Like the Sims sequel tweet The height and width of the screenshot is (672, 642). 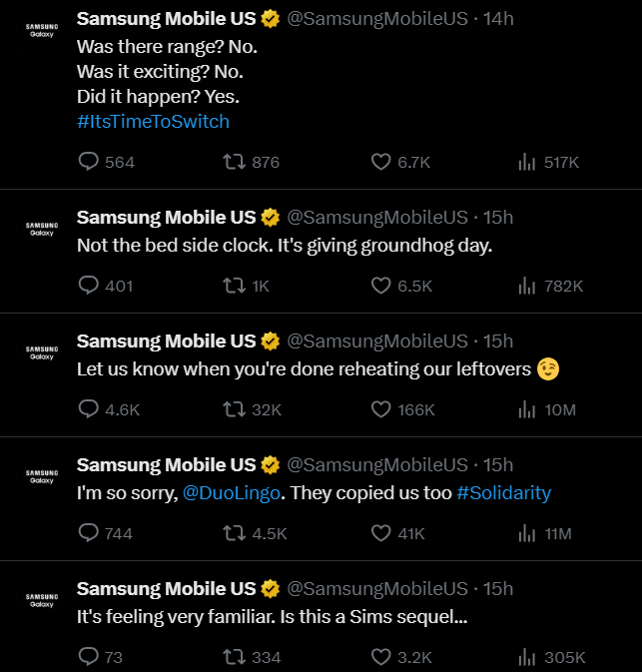[x=381, y=657]
